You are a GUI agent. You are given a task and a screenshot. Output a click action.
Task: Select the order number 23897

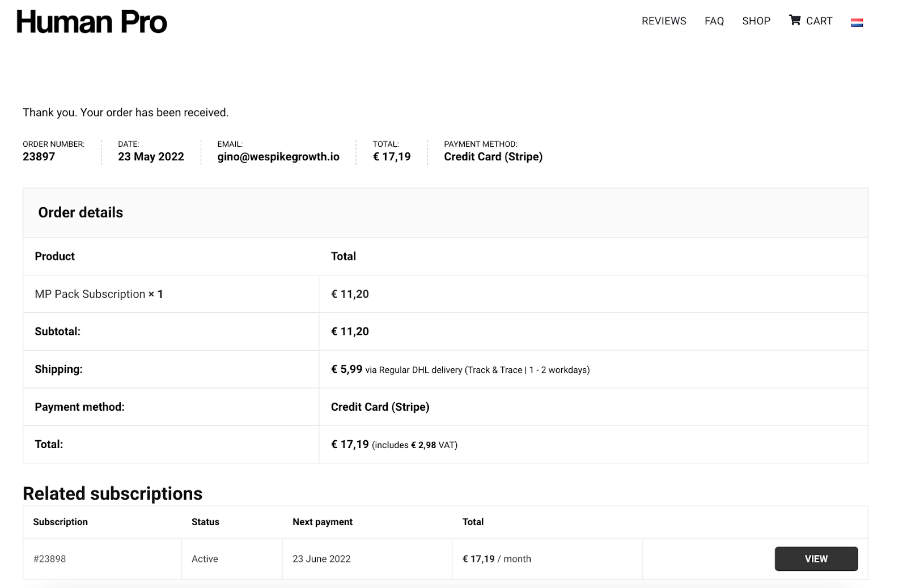(39, 157)
